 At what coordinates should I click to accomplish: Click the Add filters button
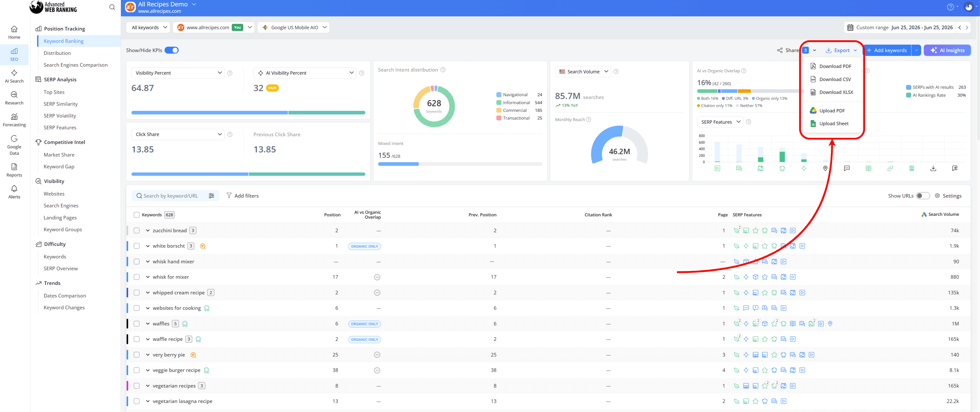pos(242,196)
